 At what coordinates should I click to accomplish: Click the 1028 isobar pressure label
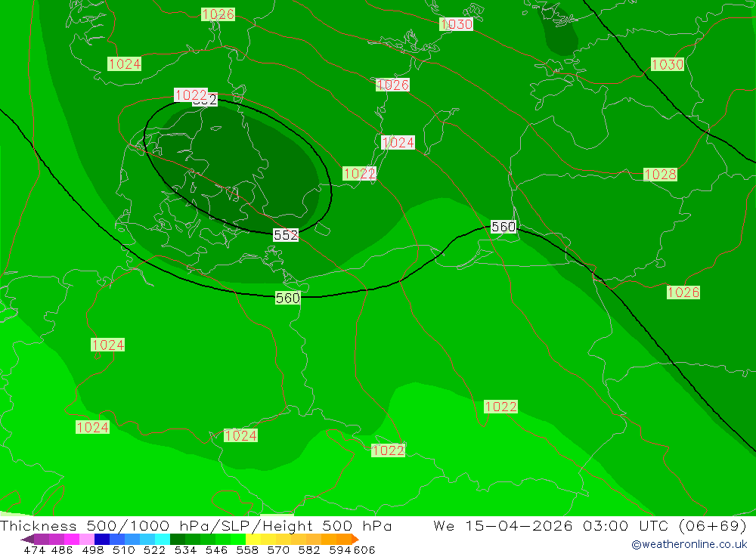(x=660, y=175)
